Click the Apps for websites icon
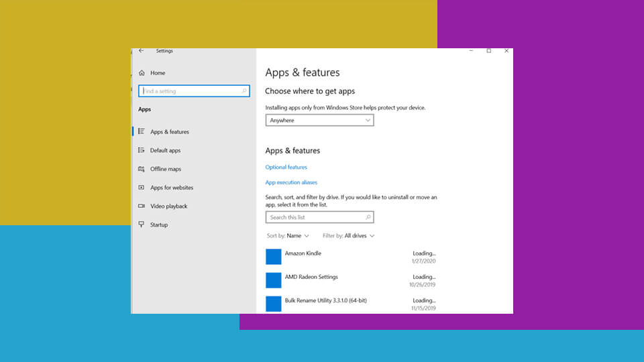644x362 pixels. tap(142, 187)
